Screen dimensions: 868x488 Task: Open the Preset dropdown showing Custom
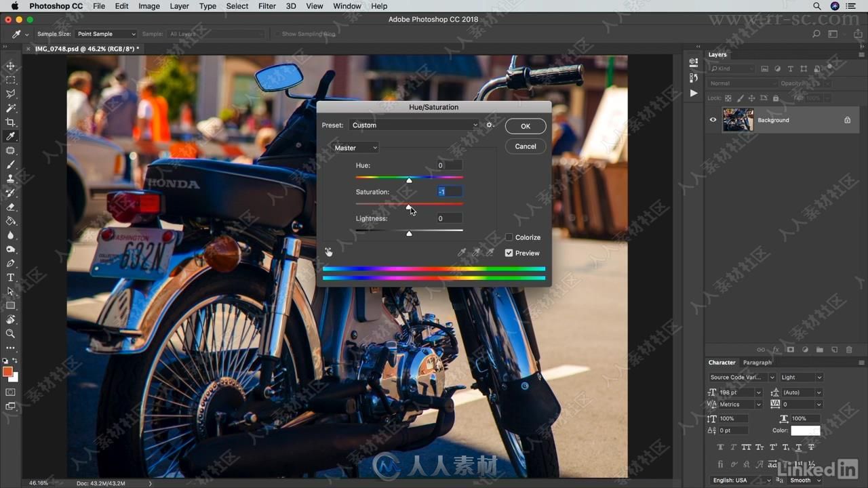(414, 125)
